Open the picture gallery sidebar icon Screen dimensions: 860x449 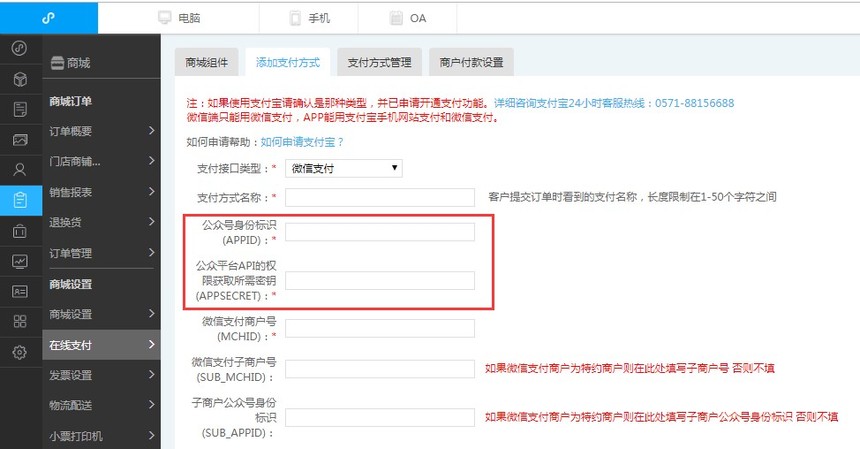click(x=20, y=140)
